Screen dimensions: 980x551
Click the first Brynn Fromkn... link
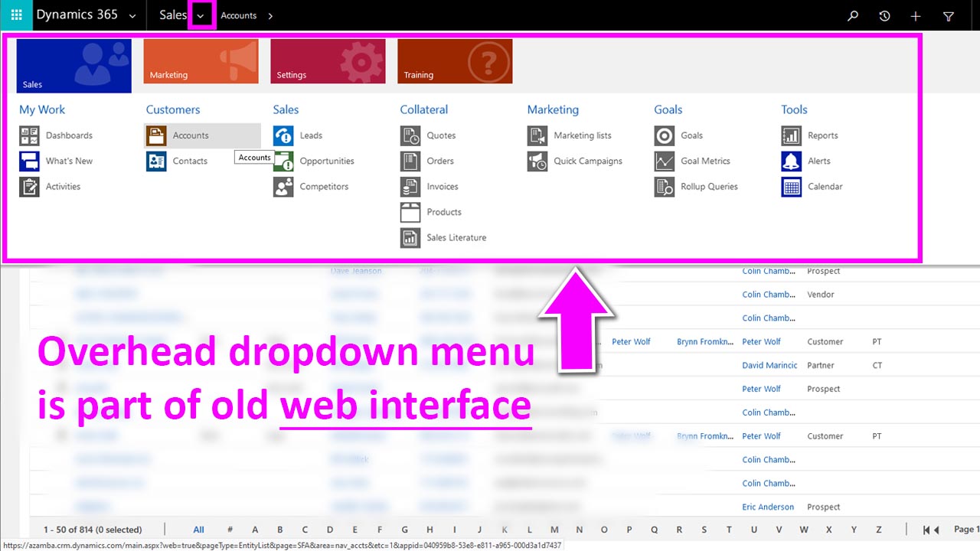(x=705, y=341)
